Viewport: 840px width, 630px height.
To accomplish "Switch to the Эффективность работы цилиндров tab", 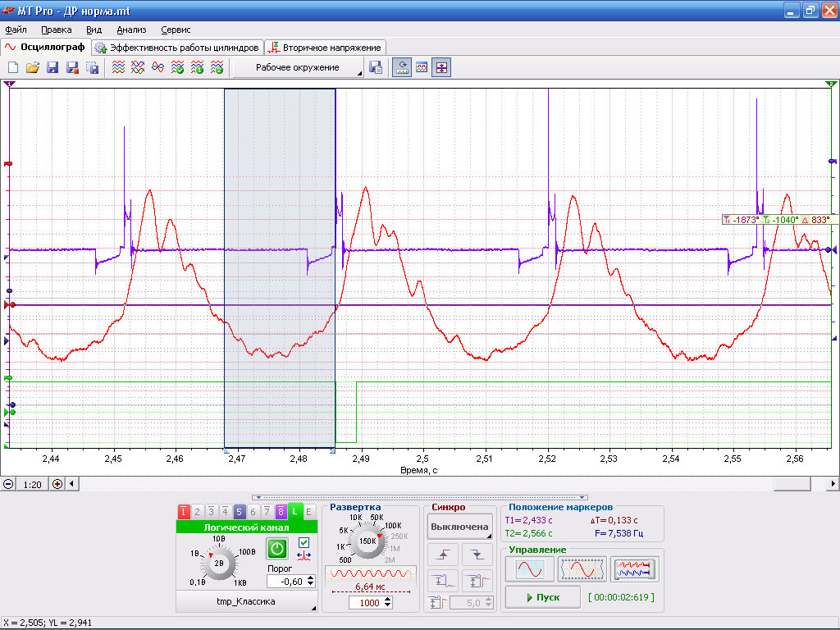I will 178,48.
